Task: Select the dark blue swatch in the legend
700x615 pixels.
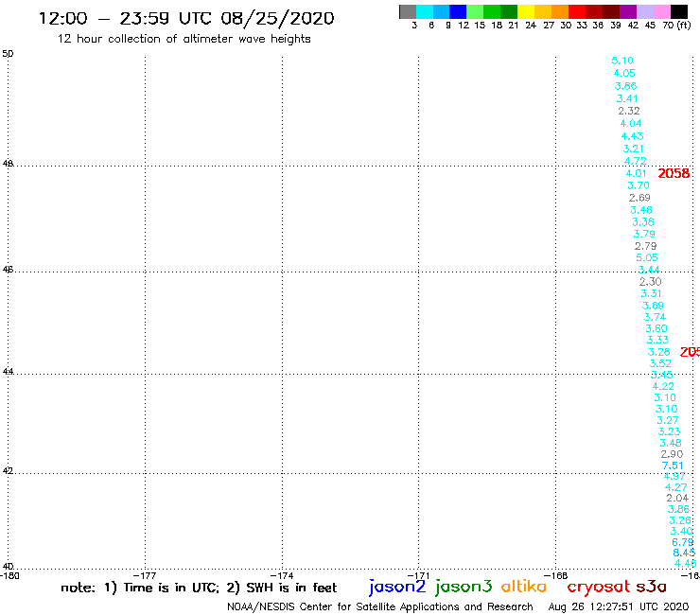Action: 458,11
